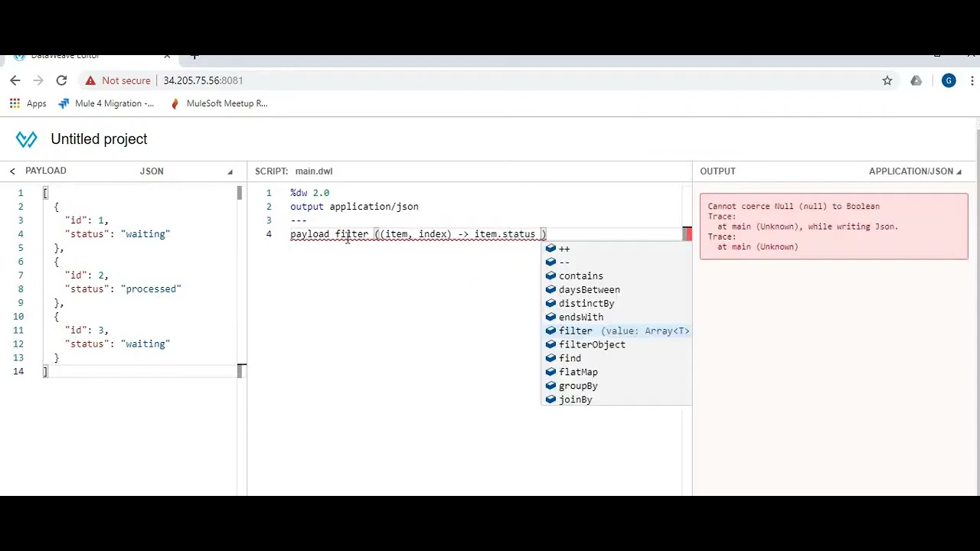
Task: Click the page vertical scrollbar
Action: 978,306
